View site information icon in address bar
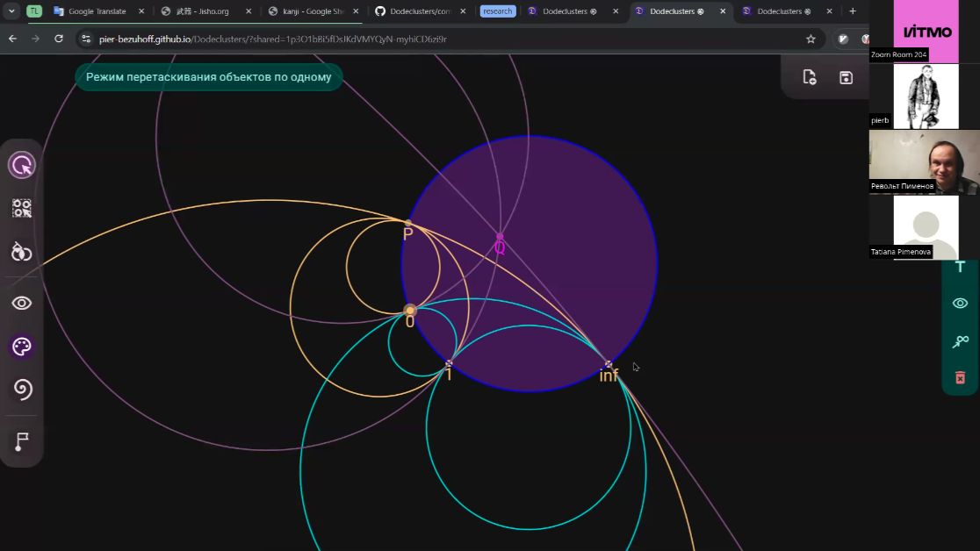 point(86,39)
